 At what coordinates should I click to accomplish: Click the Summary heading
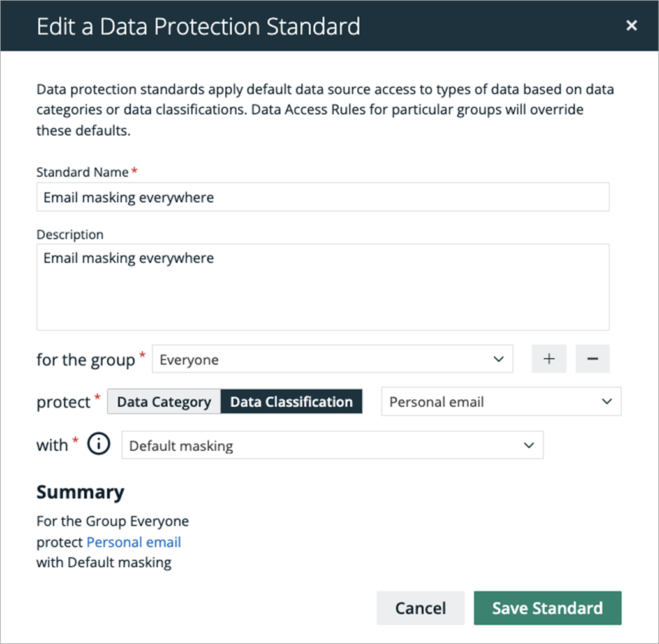pos(80,492)
